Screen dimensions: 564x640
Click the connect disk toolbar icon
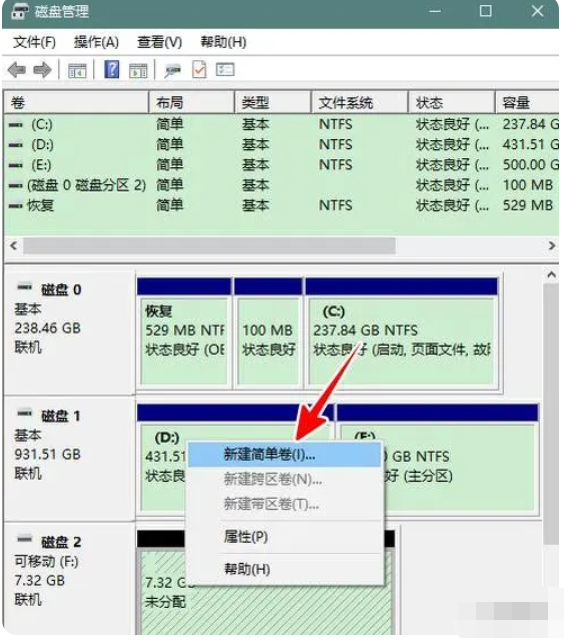[x=173, y=71]
